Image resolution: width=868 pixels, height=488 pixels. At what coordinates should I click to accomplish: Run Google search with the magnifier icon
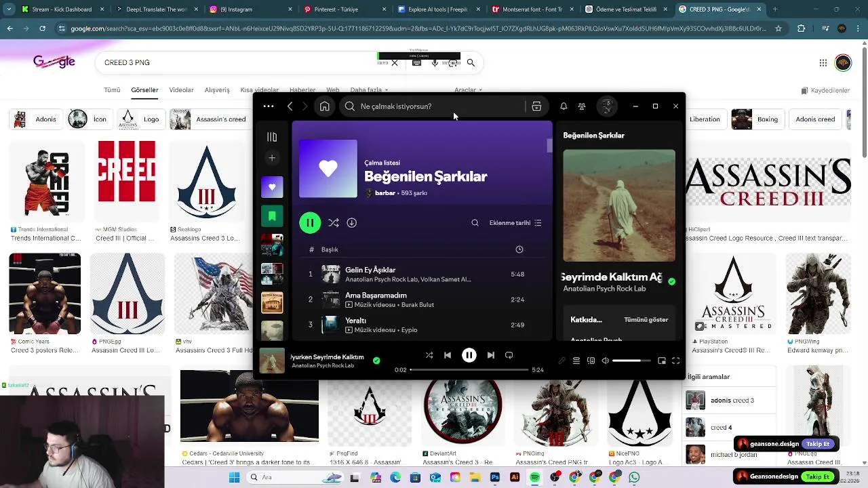tap(471, 62)
